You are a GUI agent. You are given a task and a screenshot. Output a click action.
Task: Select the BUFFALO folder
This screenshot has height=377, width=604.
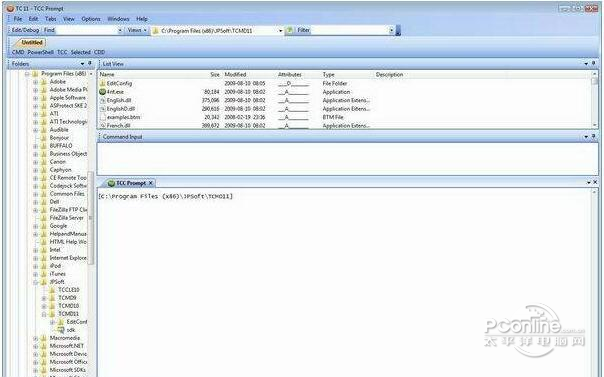pos(61,146)
